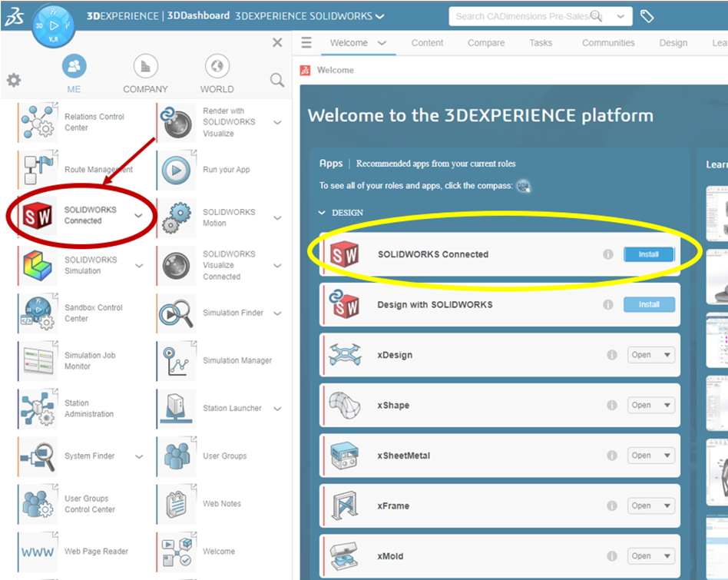This screenshot has width=728, height=580.
Task: Switch to the Compare tab
Action: (x=486, y=43)
